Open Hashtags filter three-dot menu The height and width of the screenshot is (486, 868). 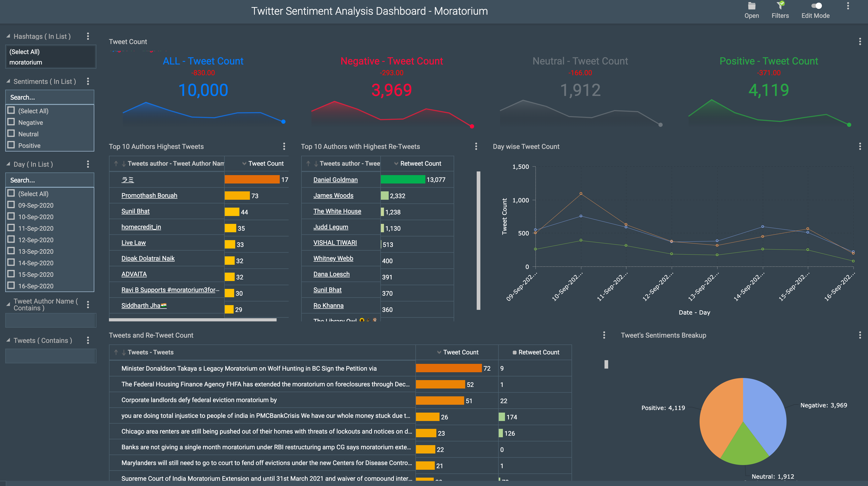pyautogui.click(x=88, y=36)
